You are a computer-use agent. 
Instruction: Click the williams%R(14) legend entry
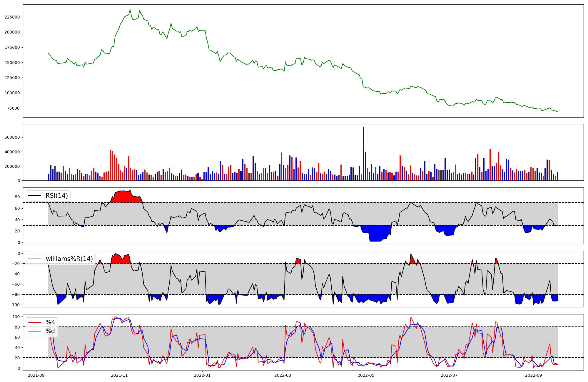point(69,259)
